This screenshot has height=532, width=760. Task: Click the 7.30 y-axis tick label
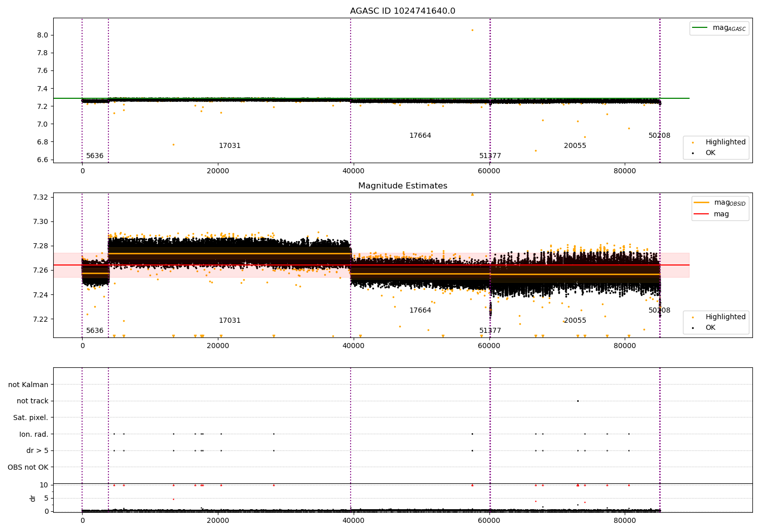(x=41, y=221)
